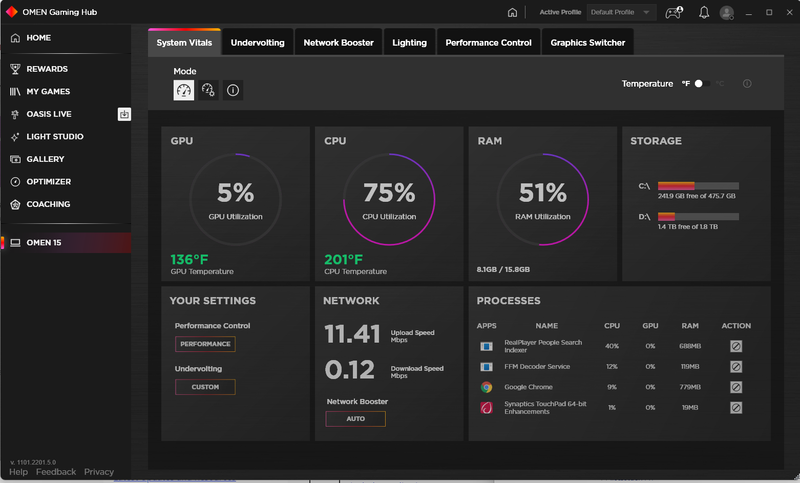
Task: Switch to the Undervolting tab
Action: (258, 42)
